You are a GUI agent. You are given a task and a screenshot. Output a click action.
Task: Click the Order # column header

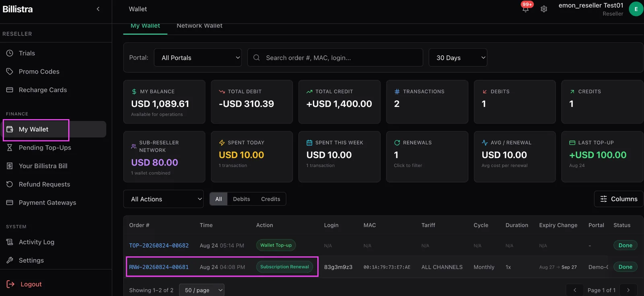[x=139, y=225]
